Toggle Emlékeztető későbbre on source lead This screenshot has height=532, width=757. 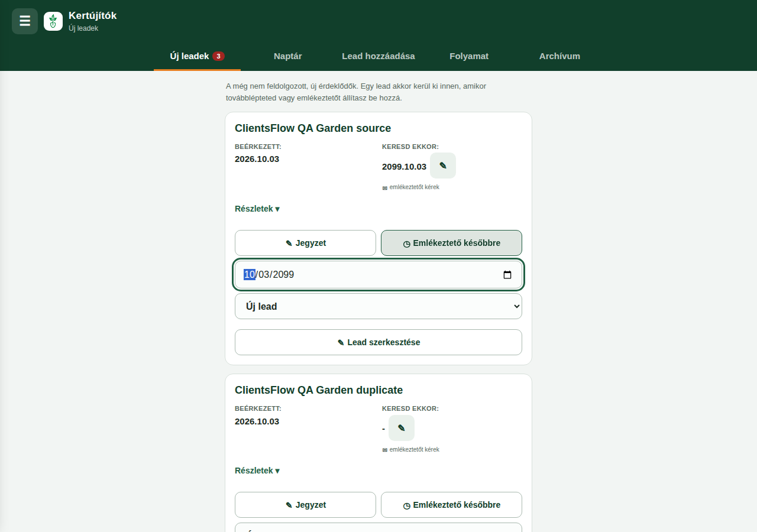[x=451, y=243]
